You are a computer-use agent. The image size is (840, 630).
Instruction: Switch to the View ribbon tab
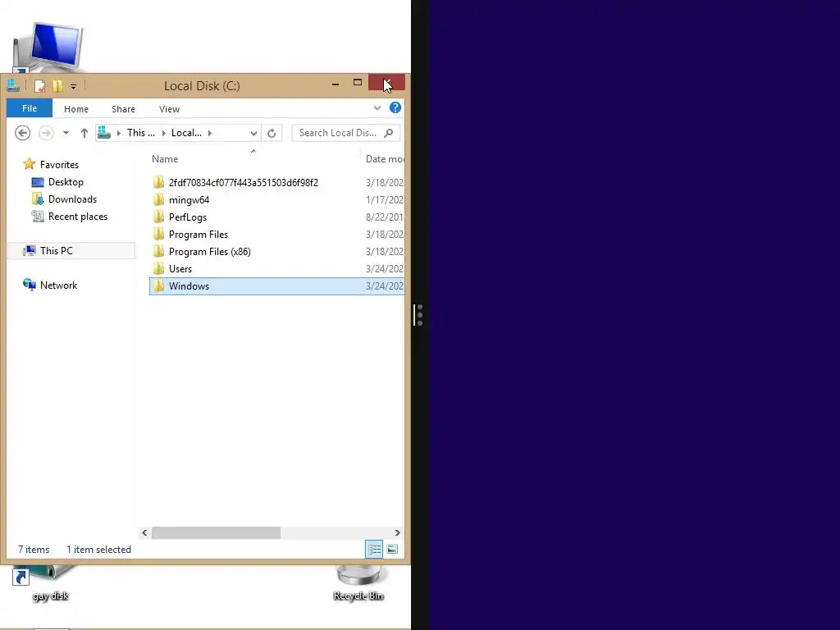coord(169,109)
